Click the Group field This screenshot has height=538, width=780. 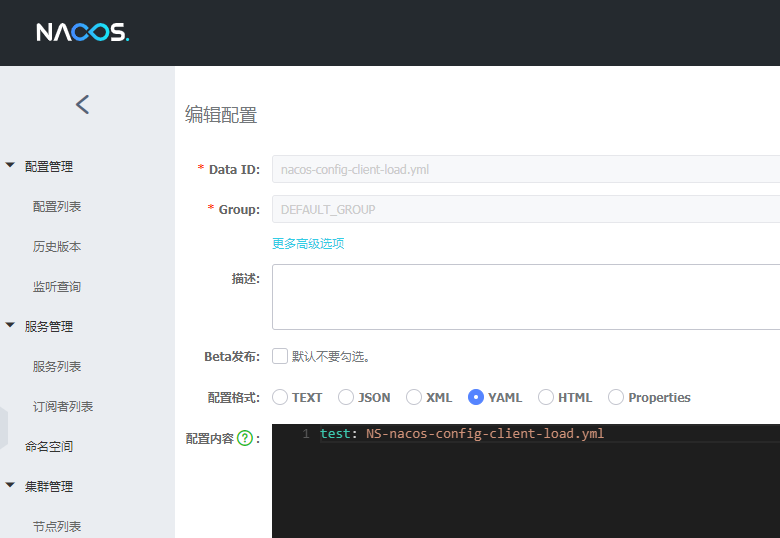(526, 209)
